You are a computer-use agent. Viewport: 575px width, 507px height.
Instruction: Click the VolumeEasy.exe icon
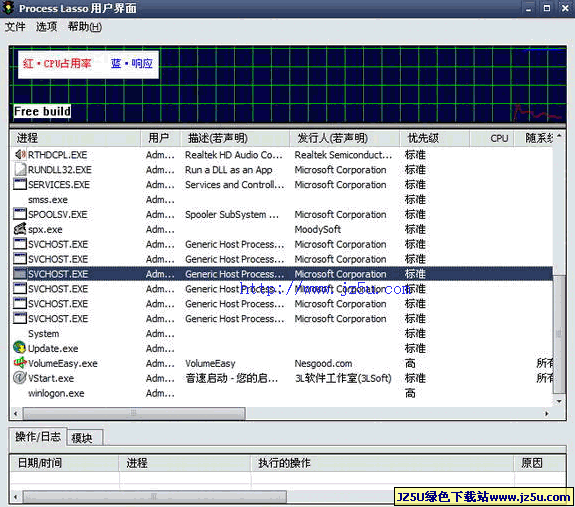[x=20, y=363]
